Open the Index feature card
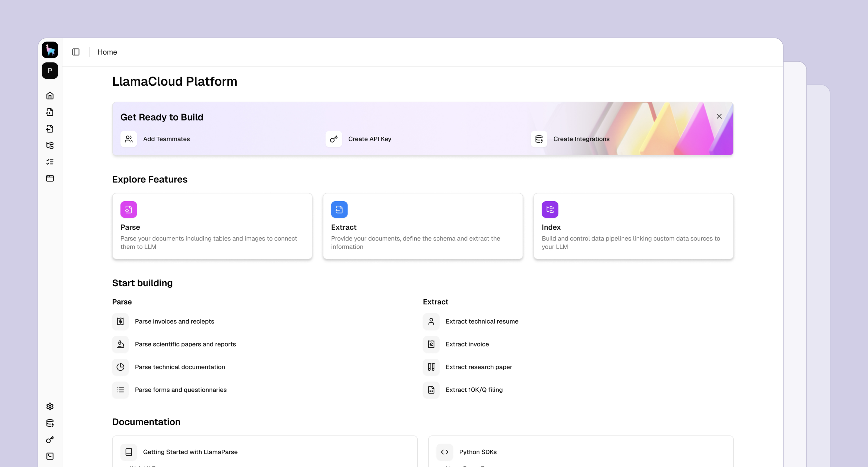 [633, 226]
